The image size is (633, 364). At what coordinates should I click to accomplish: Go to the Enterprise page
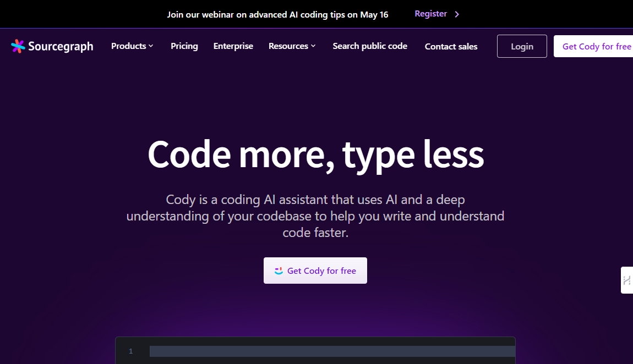(x=233, y=46)
